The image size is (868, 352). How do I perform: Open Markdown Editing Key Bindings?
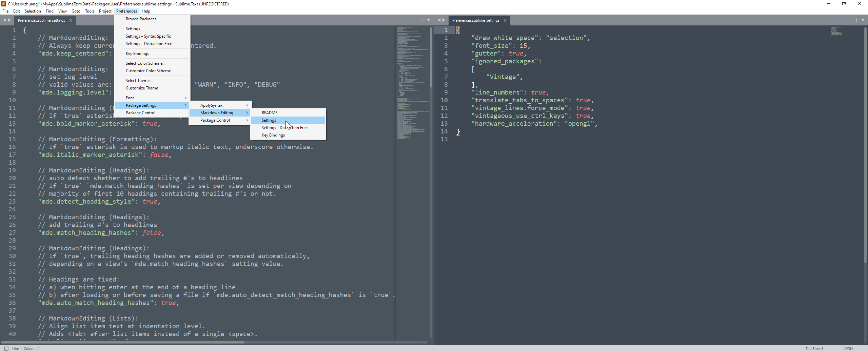288,135
